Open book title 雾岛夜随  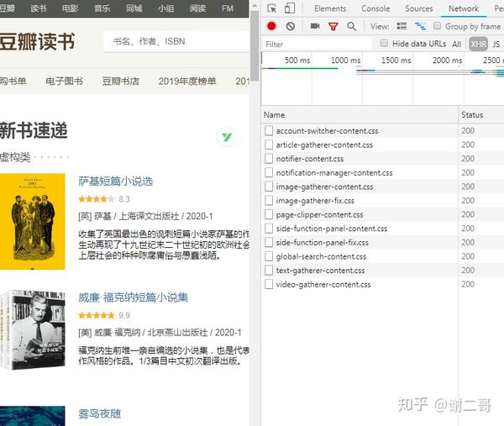[100, 413]
